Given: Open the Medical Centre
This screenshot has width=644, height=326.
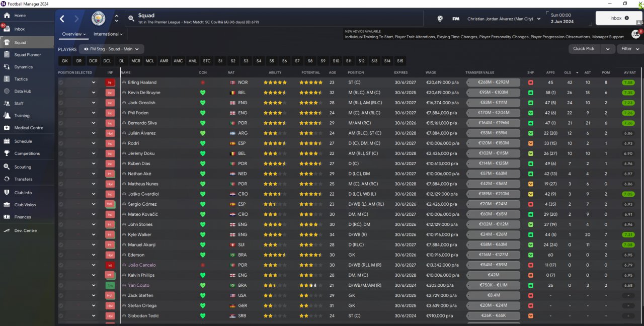Looking at the screenshot, I should 27,128.
